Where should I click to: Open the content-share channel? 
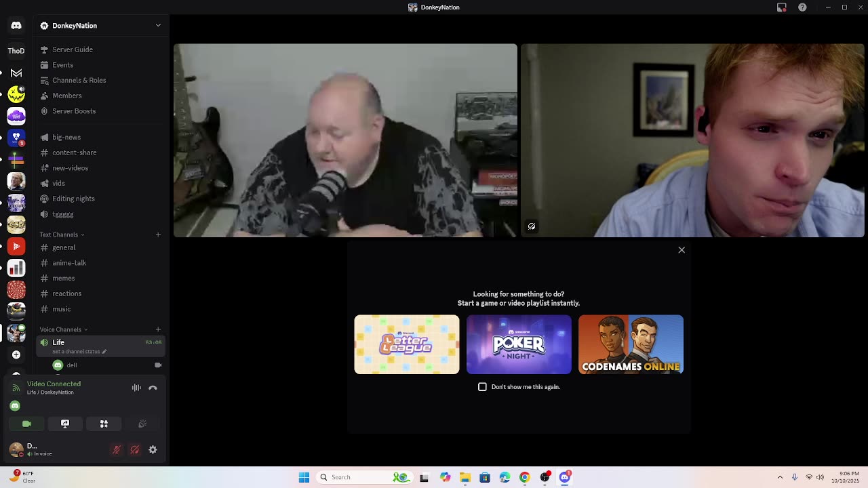100,152
